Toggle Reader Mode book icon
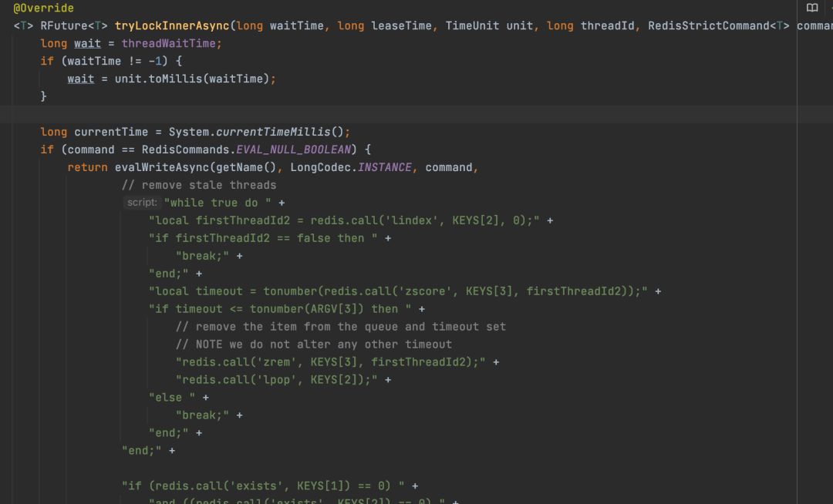Screen dimensions: 833x504 (812, 8)
